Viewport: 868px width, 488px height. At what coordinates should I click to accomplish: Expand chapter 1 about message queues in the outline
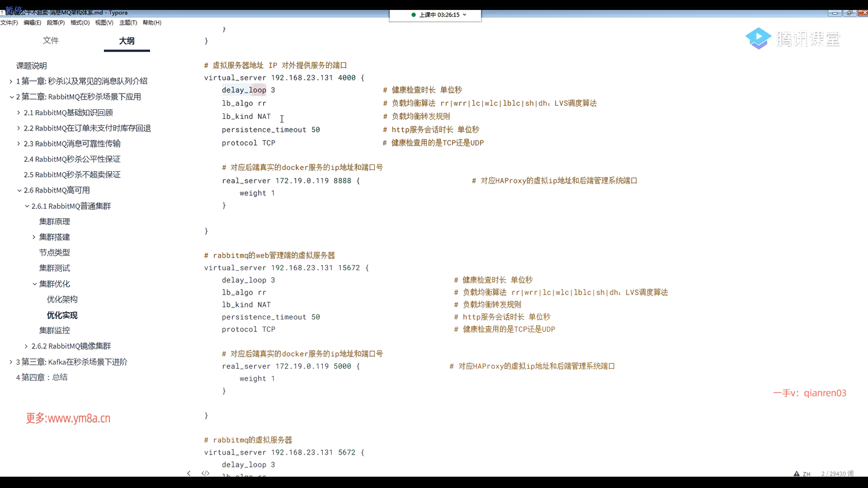click(x=11, y=81)
